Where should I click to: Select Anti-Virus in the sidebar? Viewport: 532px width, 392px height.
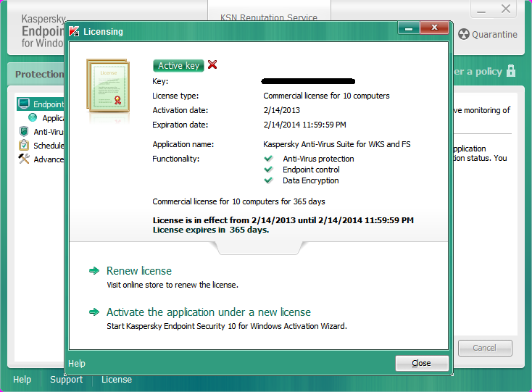click(49, 132)
